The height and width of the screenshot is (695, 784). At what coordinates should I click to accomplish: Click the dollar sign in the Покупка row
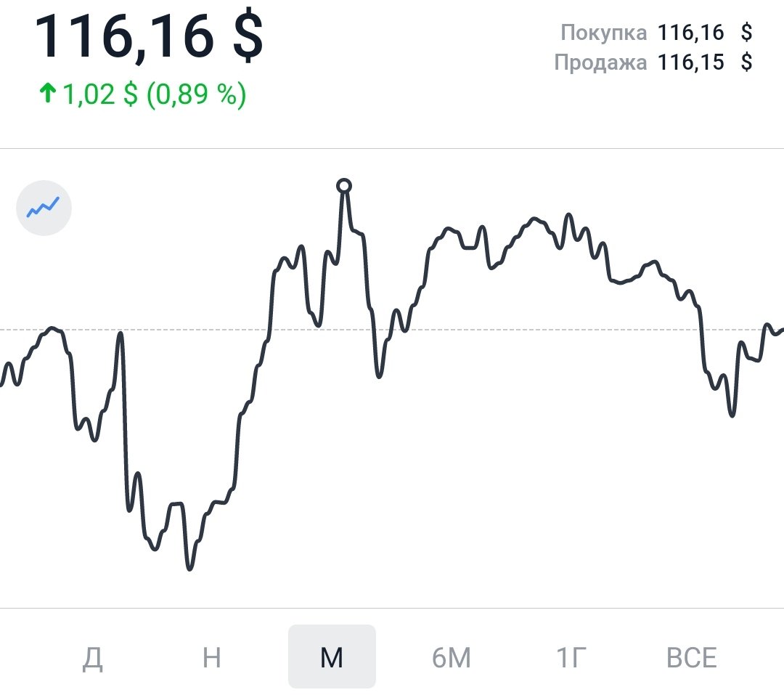click(746, 33)
